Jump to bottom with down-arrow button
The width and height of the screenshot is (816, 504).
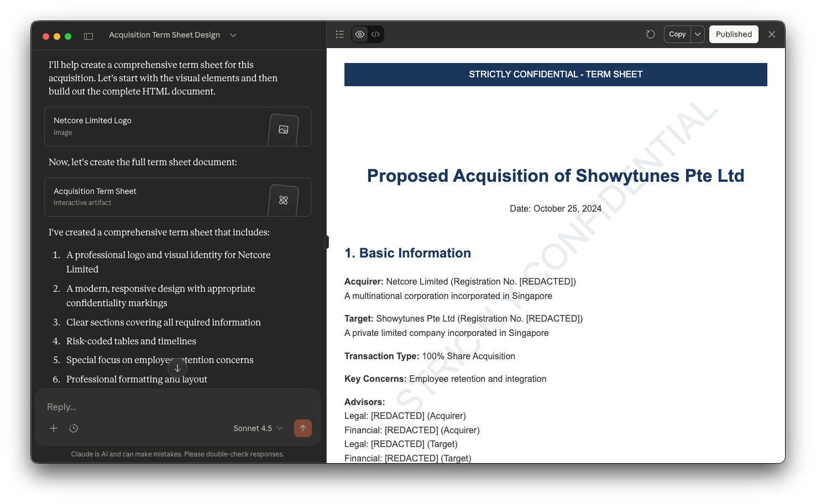[177, 368]
